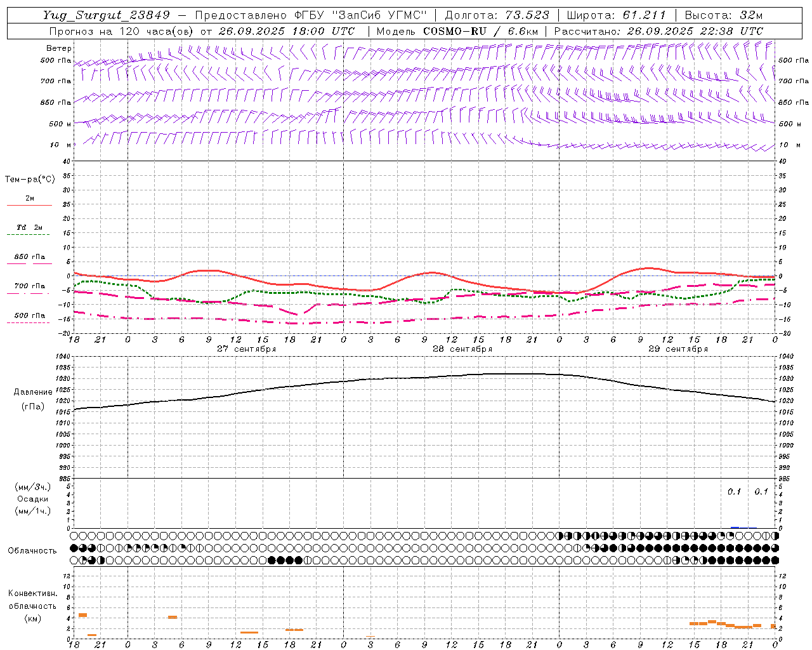Click the '850 гПа' temperature legend entry
The width and height of the screenshot is (812, 650).
[29, 257]
